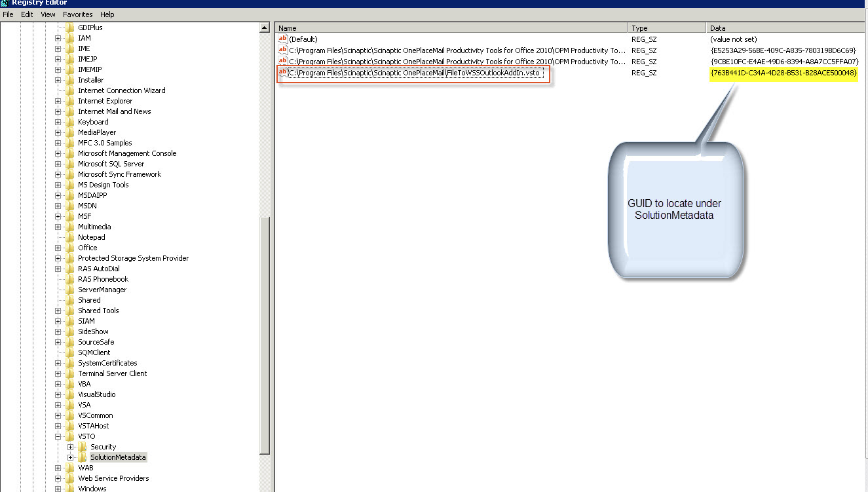Click the SystemCertificates folder icon
Viewport: 868px width, 492px height.
(70, 363)
